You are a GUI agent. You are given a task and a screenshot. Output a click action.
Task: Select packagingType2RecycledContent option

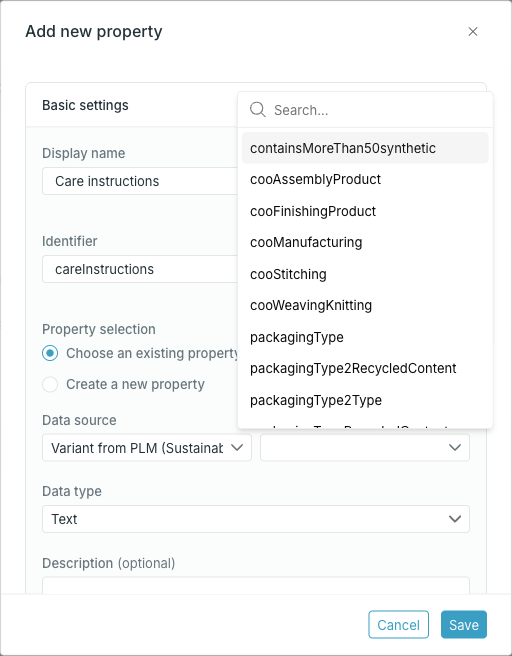pos(365,369)
